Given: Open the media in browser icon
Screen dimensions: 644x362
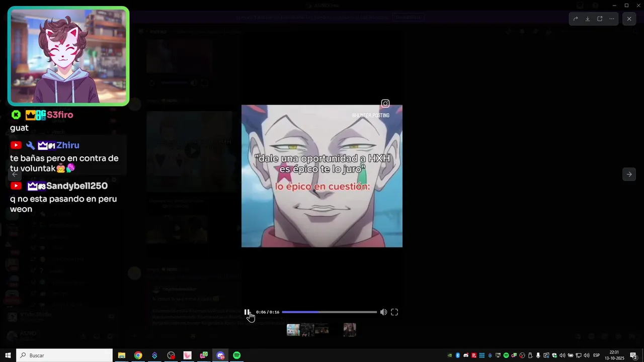Looking at the screenshot, I should coord(600,19).
